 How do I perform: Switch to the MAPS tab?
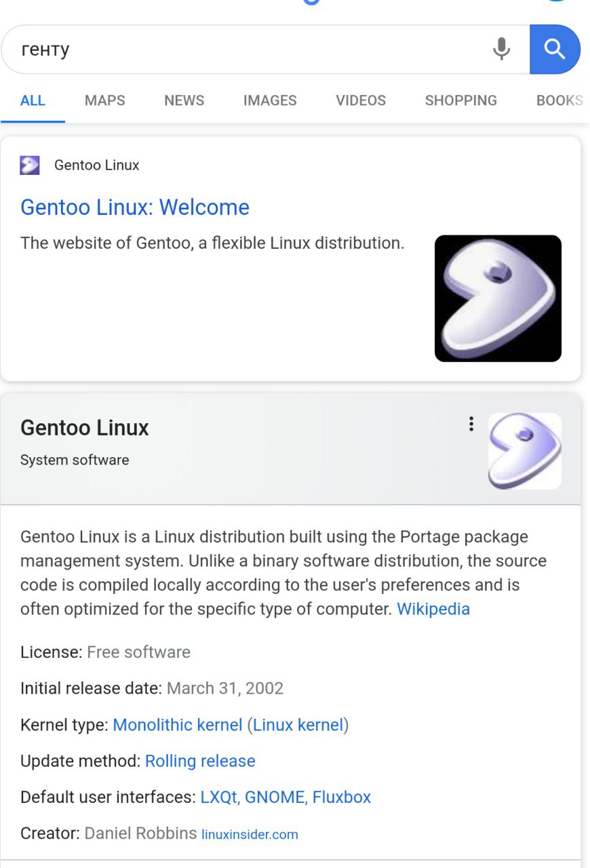(x=105, y=100)
